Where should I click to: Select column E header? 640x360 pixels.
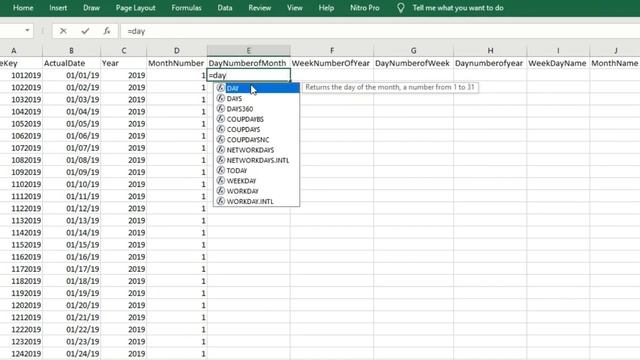(x=249, y=51)
